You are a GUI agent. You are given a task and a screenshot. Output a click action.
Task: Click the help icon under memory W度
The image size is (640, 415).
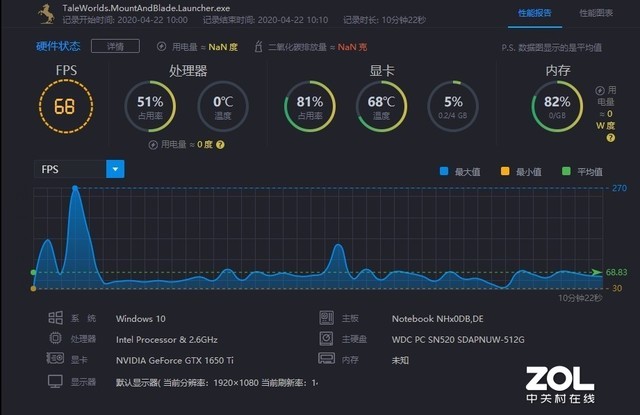click(x=611, y=138)
